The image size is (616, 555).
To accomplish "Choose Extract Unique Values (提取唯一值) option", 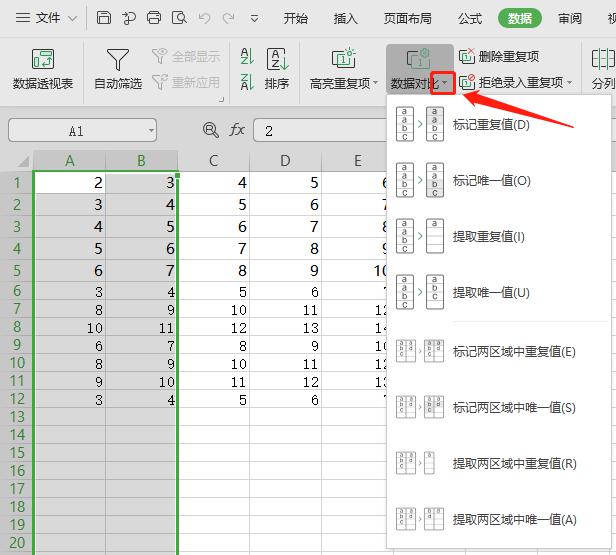I will [491, 292].
